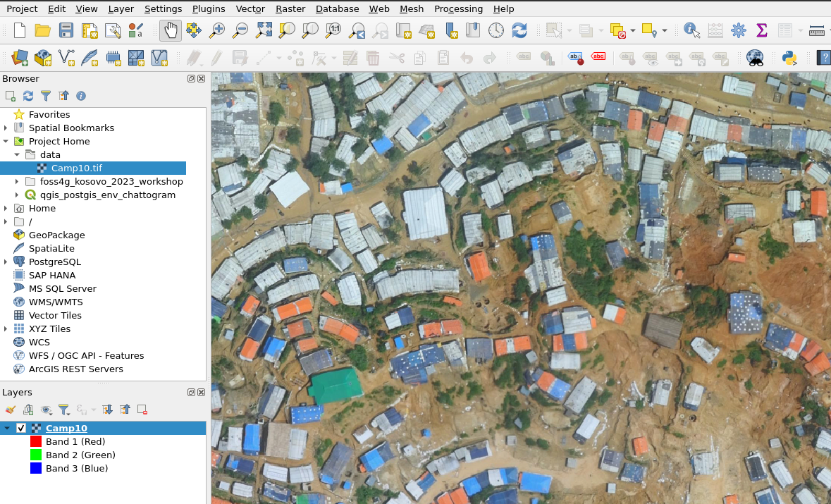Click the Zoom Last icon
831x504 pixels.
(357, 30)
